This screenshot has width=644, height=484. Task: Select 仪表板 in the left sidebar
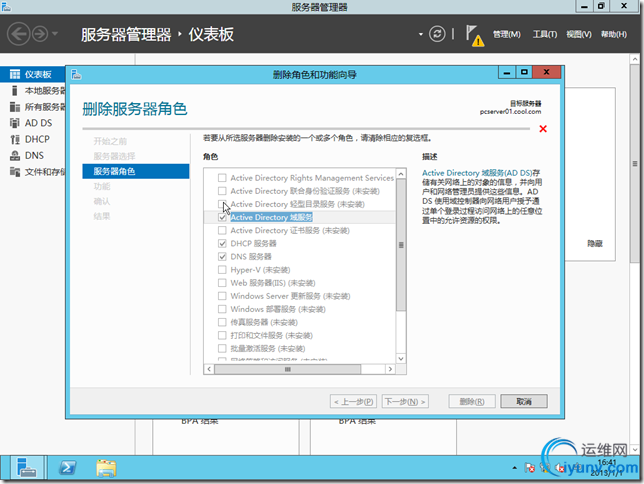[33, 74]
